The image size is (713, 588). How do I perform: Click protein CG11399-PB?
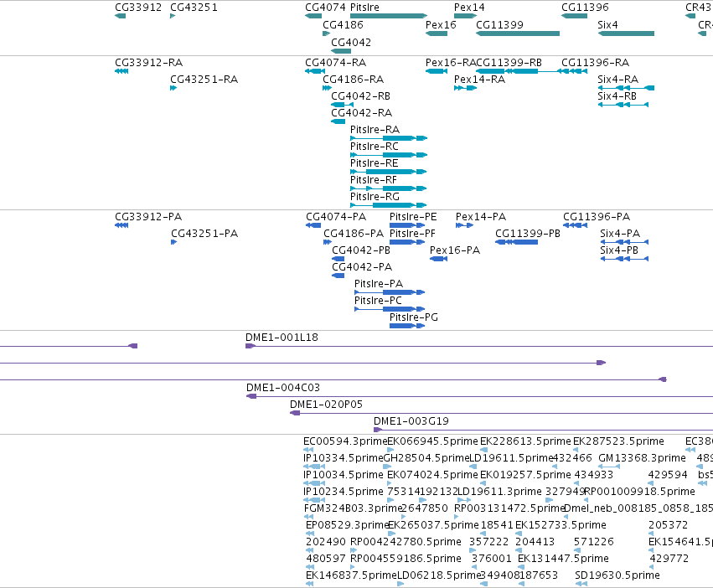point(528,234)
